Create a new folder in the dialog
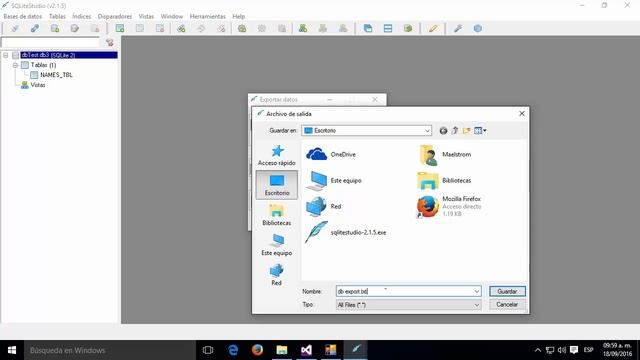The width and height of the screenshot is (640, 360). (466, 131)
